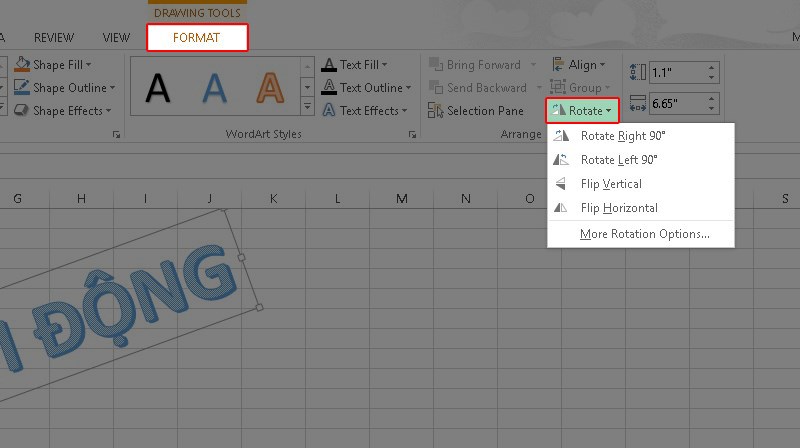This screenshot has width=800, height=448.
Task: Click the Shape Fill paint bucket icon
Action: (21, 65)
